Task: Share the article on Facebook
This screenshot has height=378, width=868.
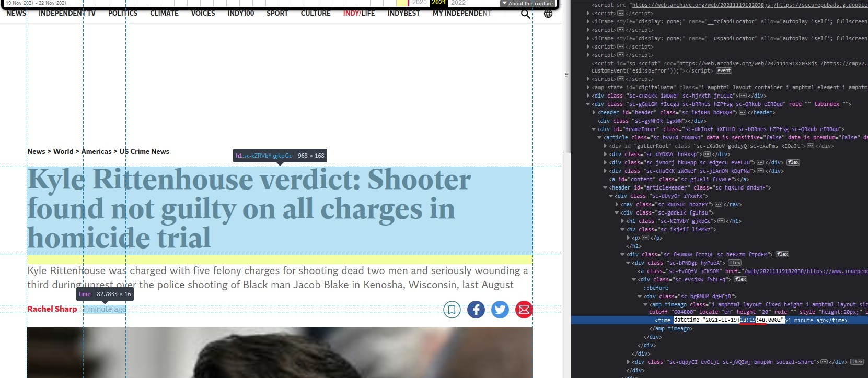Action: tap(476, 310)
